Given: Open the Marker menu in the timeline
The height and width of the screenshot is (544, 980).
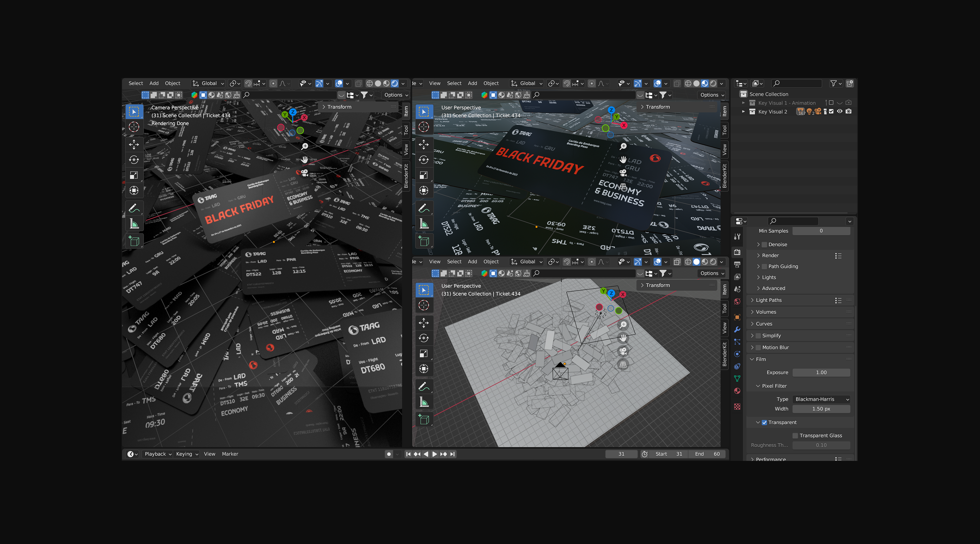Looking at the screenshot, I should (x=230, y=454).
